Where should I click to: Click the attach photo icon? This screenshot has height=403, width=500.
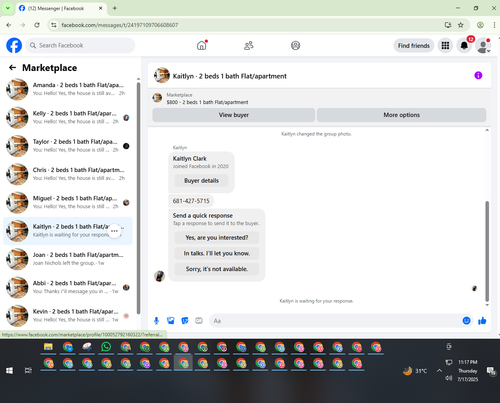point(171,321)
